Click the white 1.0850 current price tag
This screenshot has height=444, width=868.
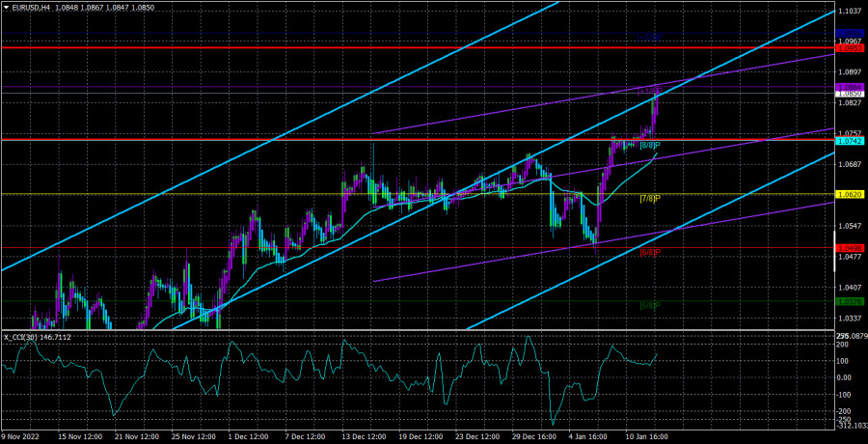[849, 95]
